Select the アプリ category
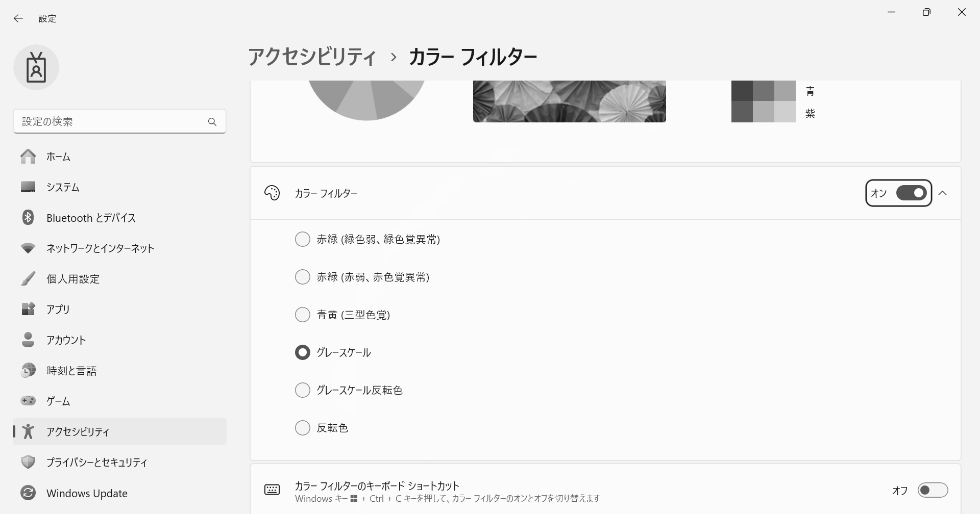 pos(58,309)
